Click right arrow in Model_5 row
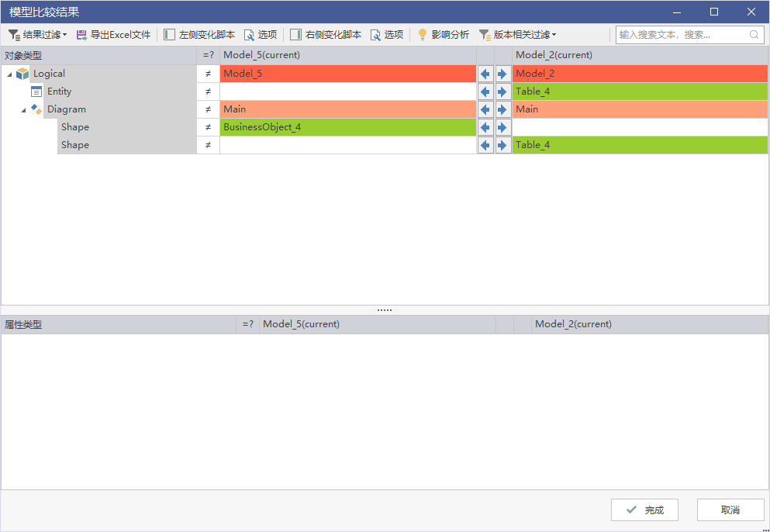The width and height of the screenshot is (770, 532). (x=503, y=74)
